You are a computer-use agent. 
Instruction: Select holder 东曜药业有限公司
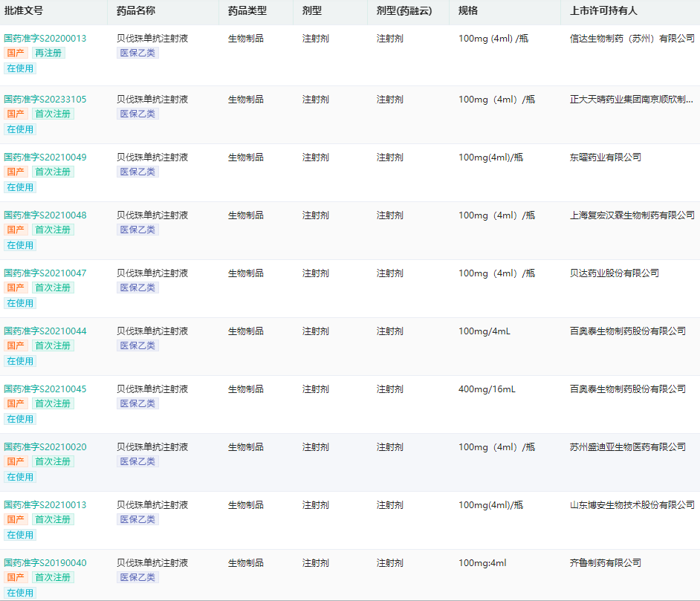coord(606,157)
